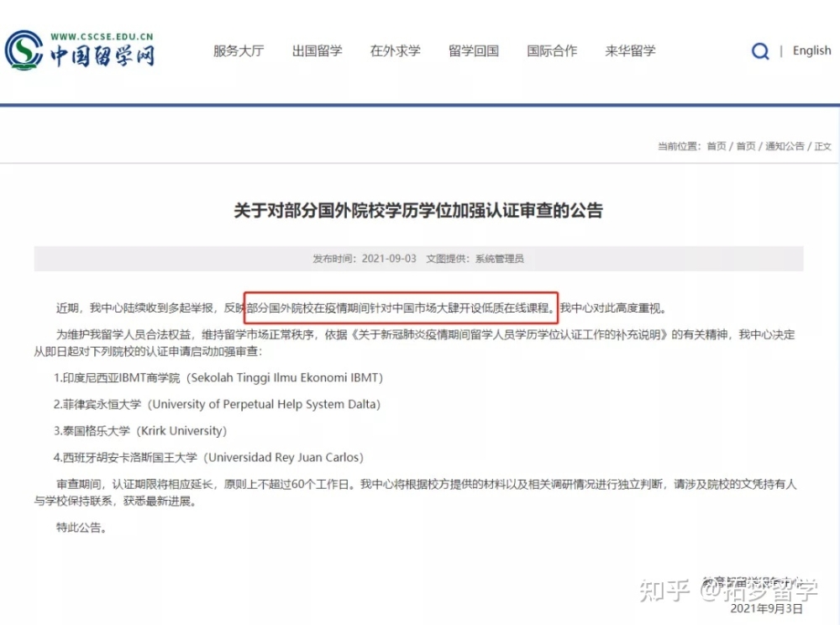Open the search magnifier icon

pyautogui.click(x=760, y=51)
